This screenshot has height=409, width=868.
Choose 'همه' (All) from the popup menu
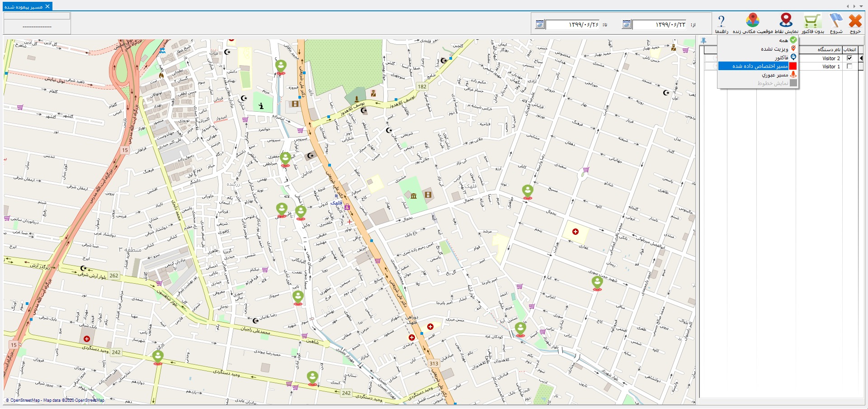click(x=783, y=40)
